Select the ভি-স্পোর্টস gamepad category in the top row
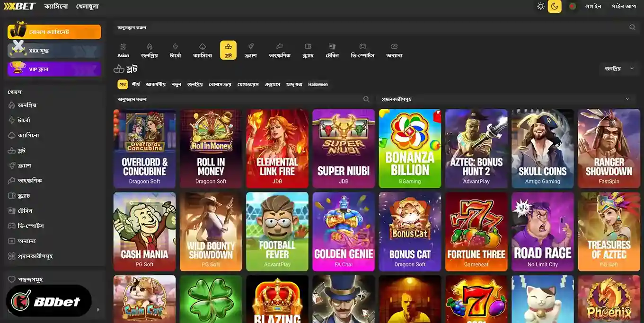The height and width of the screenshot is (323, 644). point(362,50)
